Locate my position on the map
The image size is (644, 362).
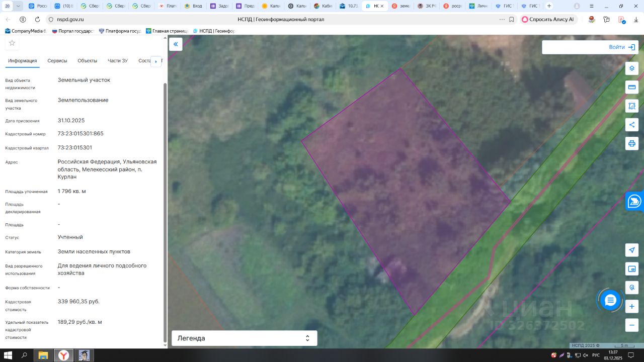click(x=632, y=250)
